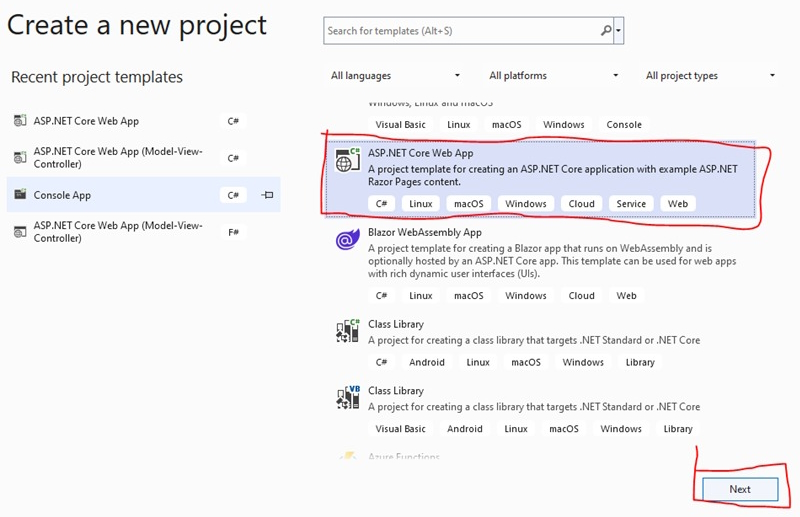
Task: Click C# tag on ASP.NET Core Web App
Action: tap(381, 204)
